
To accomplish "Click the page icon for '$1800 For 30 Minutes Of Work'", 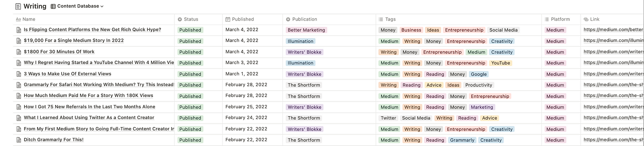I will pos(19,52).
